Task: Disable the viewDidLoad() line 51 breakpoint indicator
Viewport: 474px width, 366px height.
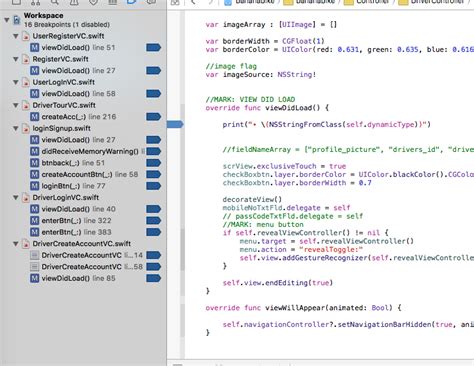Action: (x=154, y=48)
